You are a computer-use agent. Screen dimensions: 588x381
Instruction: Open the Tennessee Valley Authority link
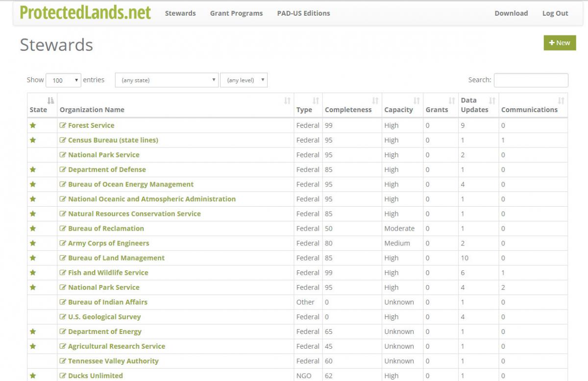tap(113, 361)
